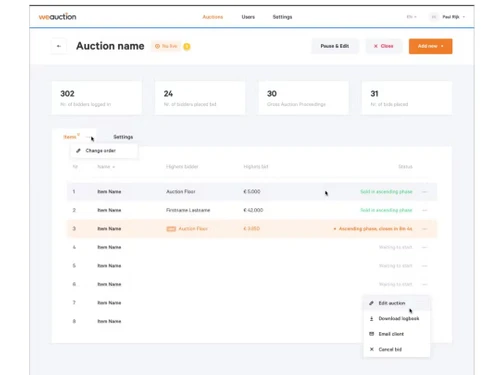Click the Auction name heading
The image size is (500, 375).
point(110,46)
